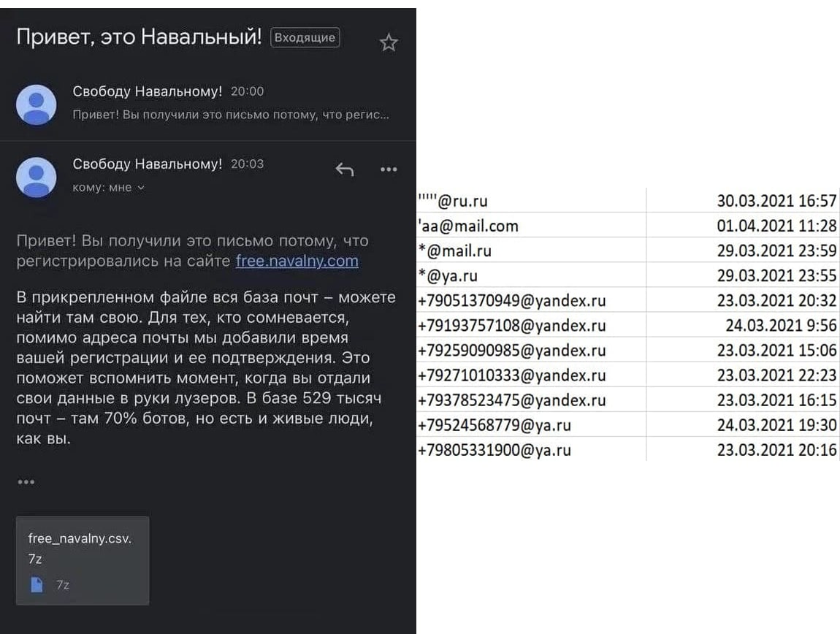This screenshot has height=634, width=840.
Task: Select date cell '23.03.2021 16:15'
Action: tap(743, 400)
